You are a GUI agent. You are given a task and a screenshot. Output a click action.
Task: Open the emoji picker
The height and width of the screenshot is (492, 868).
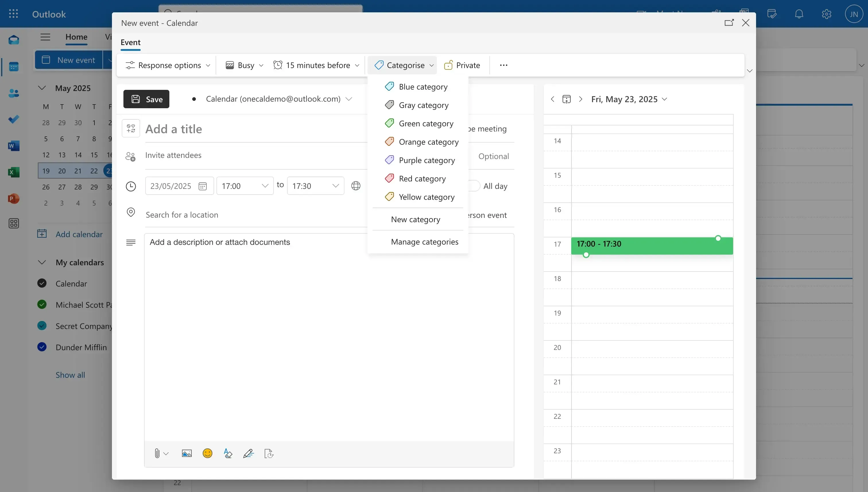[x=207, y=454]
